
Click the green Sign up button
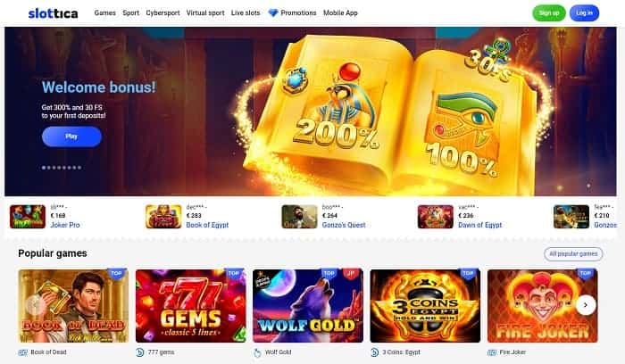549,13
